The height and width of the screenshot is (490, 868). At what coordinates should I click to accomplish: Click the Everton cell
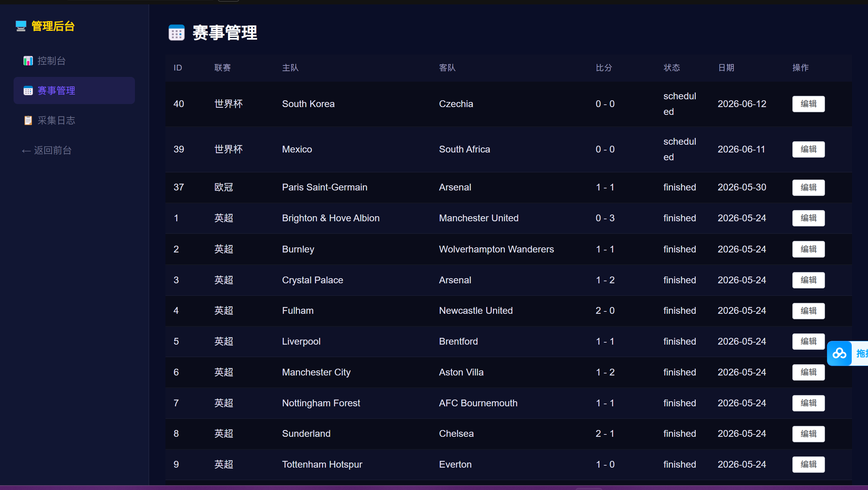(455, 465)
